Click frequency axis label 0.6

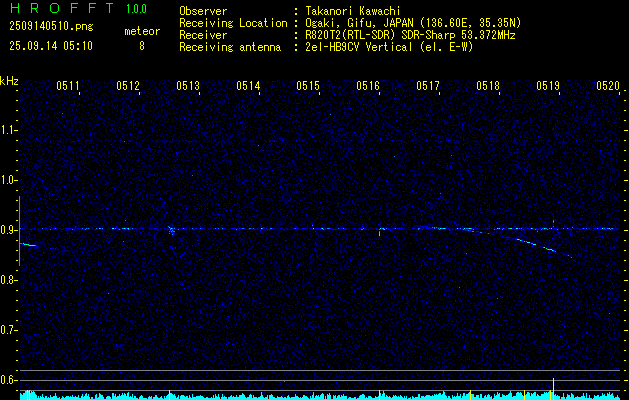click(x=8, y=380)
